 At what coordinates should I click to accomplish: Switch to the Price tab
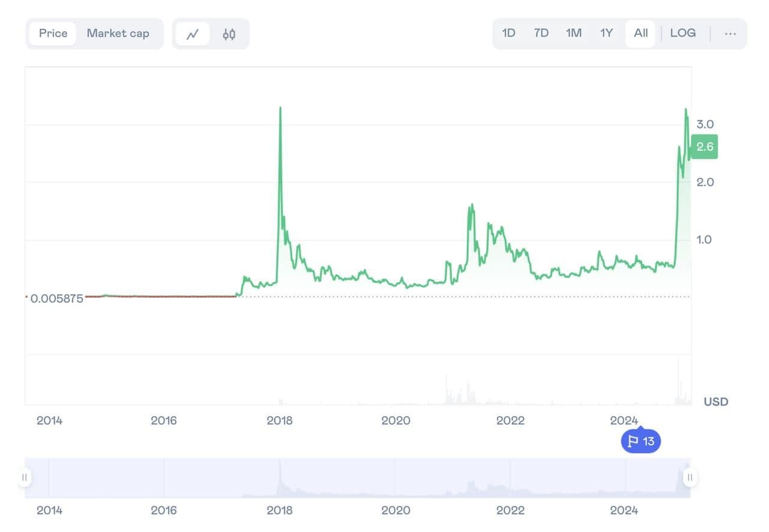pyautogui.click(x=52, y=33)
